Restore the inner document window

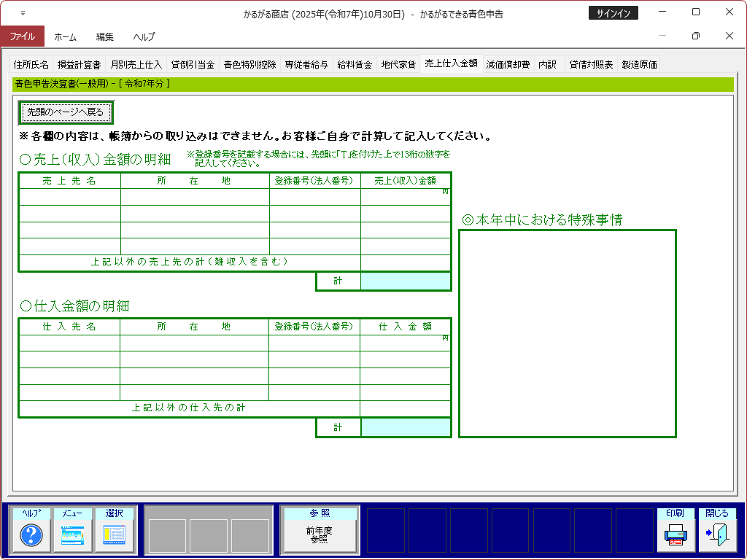tap(695, 36)
